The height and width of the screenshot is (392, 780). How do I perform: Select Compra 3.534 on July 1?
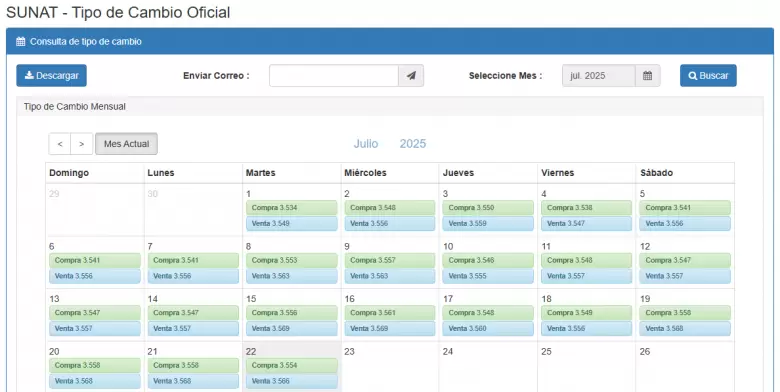292,208
